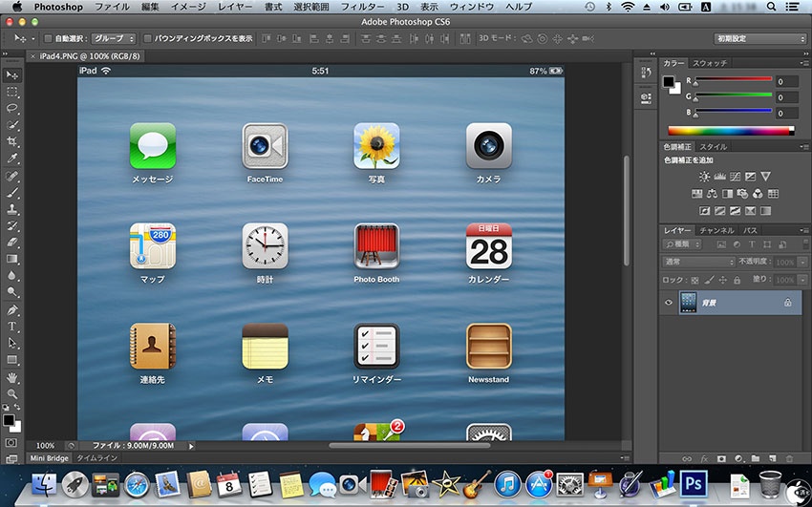This screenshot has height=507, width=812.
Task: Click the trash icon to delete layer
Action: coord(789,458)
